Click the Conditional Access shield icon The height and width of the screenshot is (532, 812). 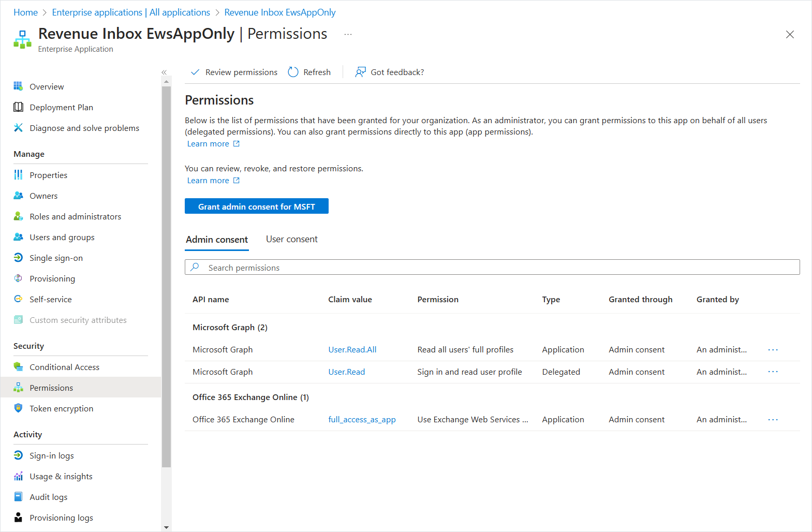coord(18,366)
